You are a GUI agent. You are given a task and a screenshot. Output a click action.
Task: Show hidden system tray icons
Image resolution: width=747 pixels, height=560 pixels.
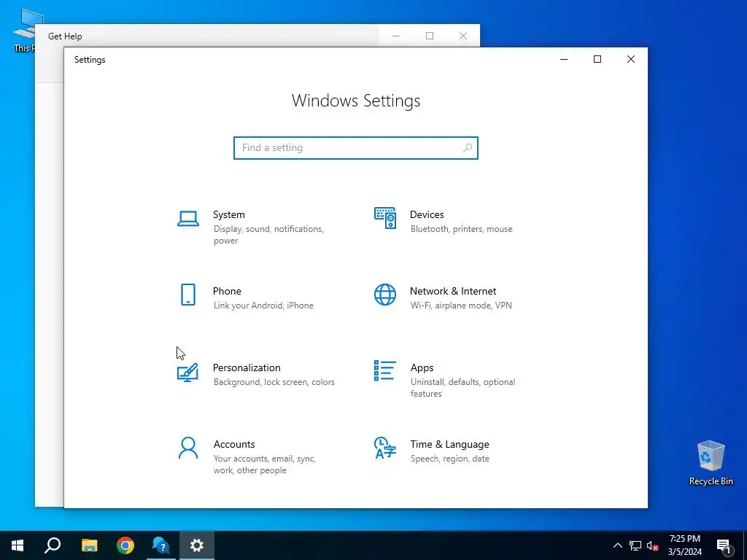tap(617, 545)
